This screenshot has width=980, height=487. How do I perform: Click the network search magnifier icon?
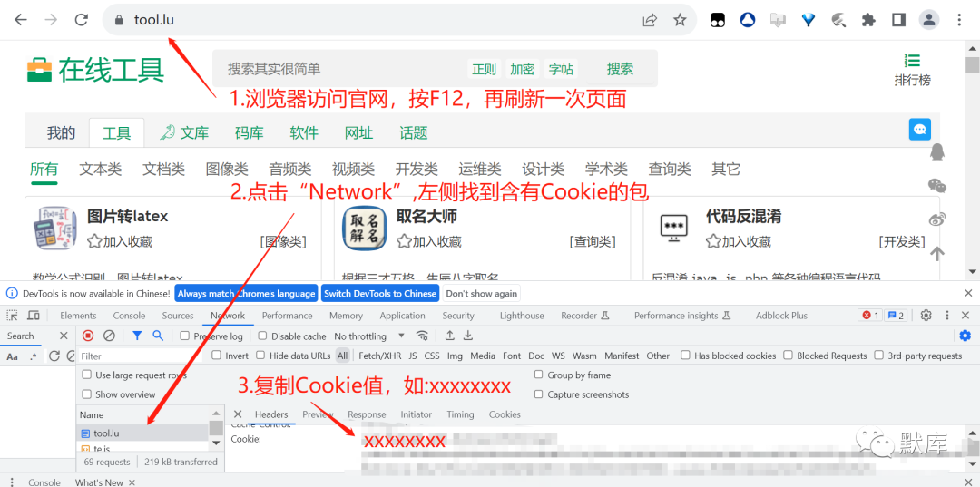point(158,336)
